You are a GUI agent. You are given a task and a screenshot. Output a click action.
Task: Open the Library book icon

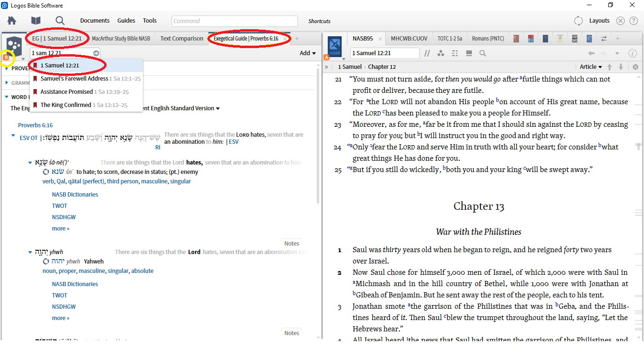click(x=36, y=21)
